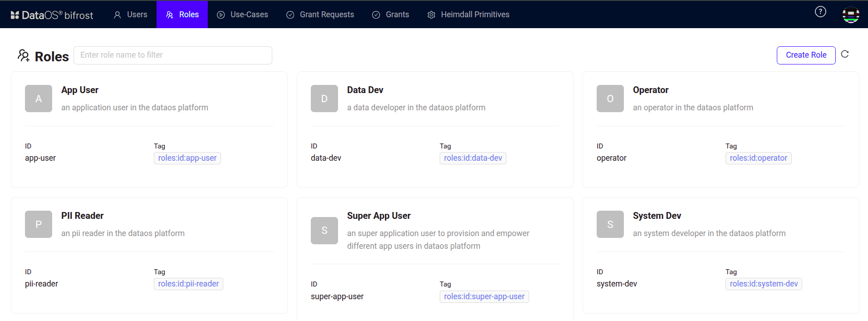Viewport: 868px width, 321px height.
Task: Switch to Grant Requests tab
Action: coord(320,15)
